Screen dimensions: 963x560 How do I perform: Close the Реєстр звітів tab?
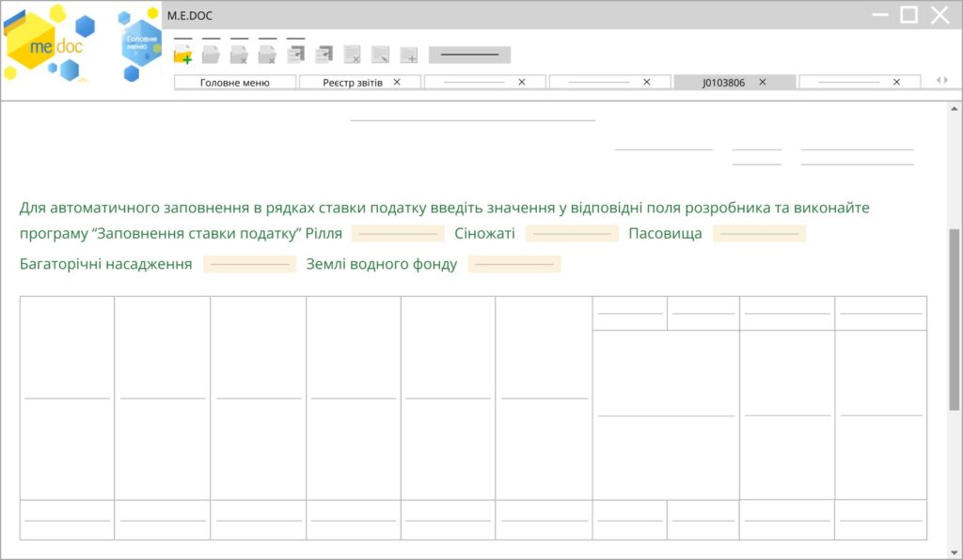[x=397, y=83]
